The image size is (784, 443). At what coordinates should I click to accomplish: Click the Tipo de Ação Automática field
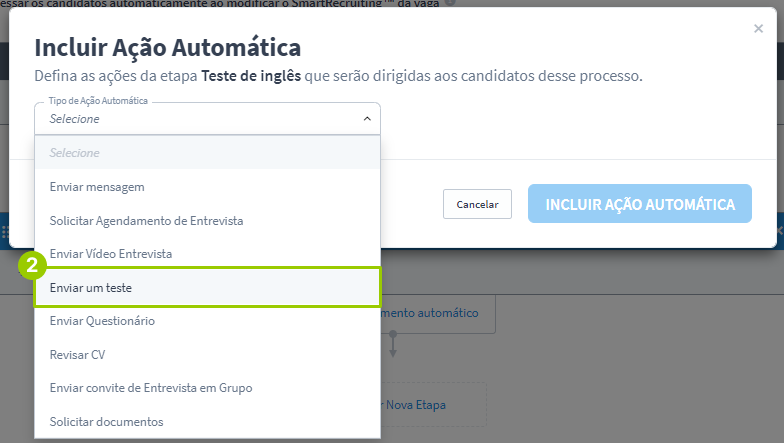(x=200, y=119)
